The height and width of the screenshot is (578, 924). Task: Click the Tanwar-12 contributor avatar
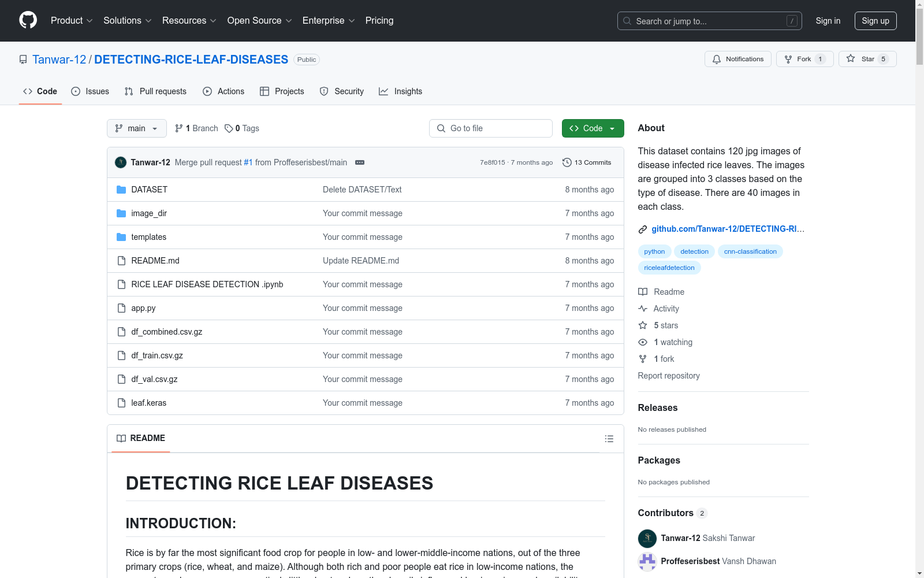point(647,538)
